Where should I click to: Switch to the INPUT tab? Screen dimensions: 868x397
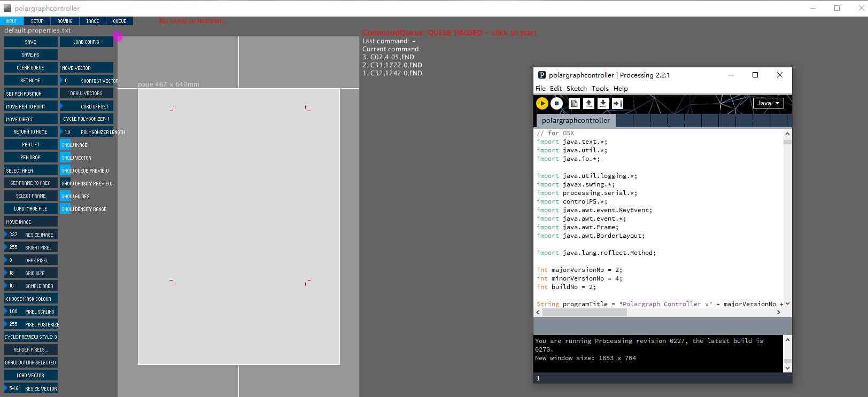11,21
